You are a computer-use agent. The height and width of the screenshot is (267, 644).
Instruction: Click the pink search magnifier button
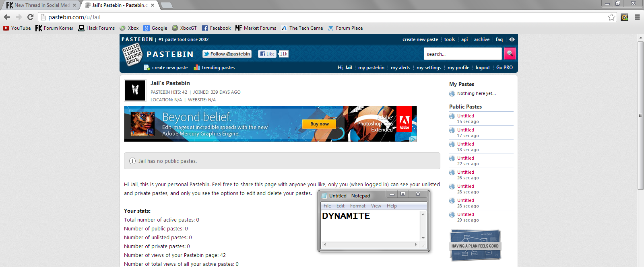510,53
